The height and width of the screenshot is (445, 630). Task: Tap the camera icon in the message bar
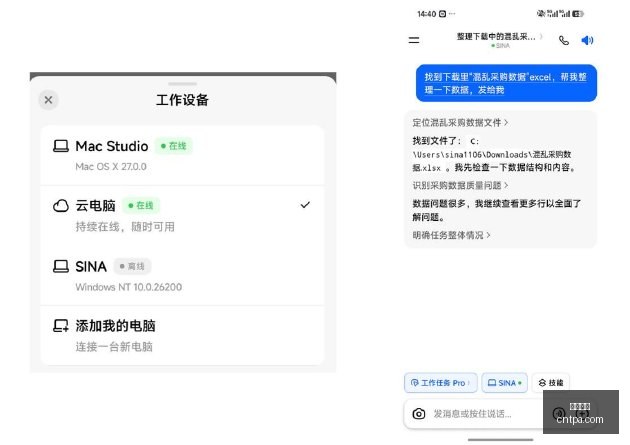tap(419, 414)
